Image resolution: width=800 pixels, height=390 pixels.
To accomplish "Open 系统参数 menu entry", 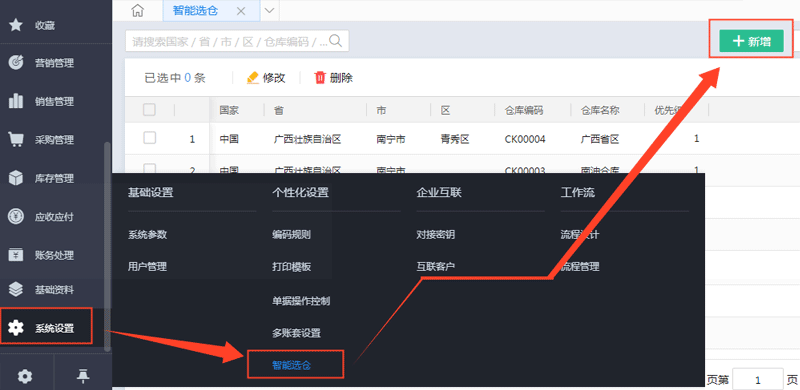I will tap(147, 235).
